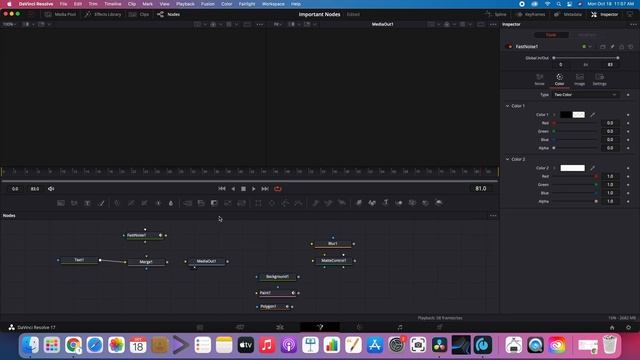Collapse the Color 2 section
This screenshot has height=360, width=640.
[508, 159]
